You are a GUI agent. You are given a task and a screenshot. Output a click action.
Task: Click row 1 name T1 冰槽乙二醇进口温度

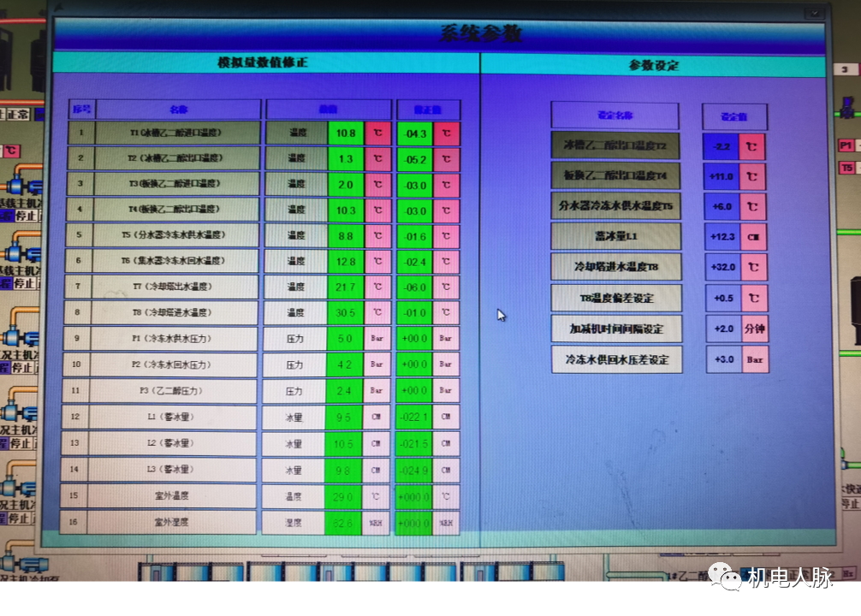coord(177,133)
